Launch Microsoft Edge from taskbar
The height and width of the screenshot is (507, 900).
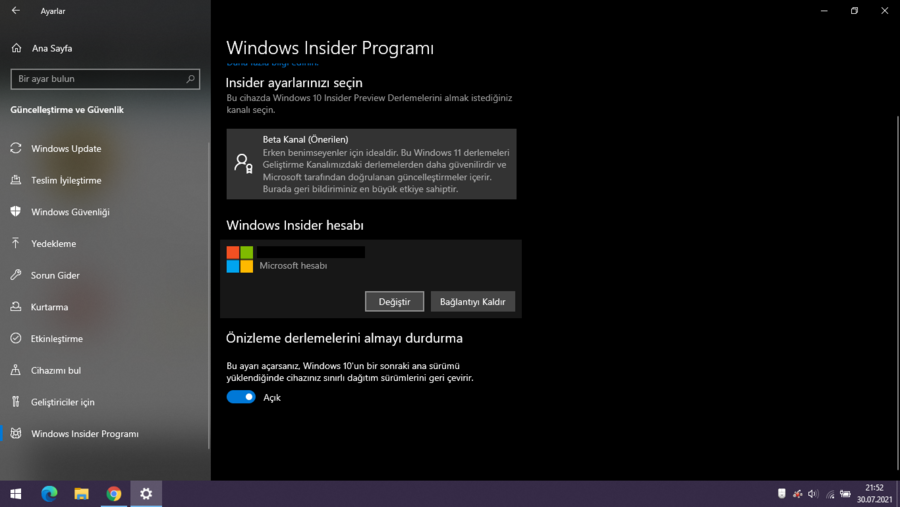pyautogui.click(x=49, y=494)
